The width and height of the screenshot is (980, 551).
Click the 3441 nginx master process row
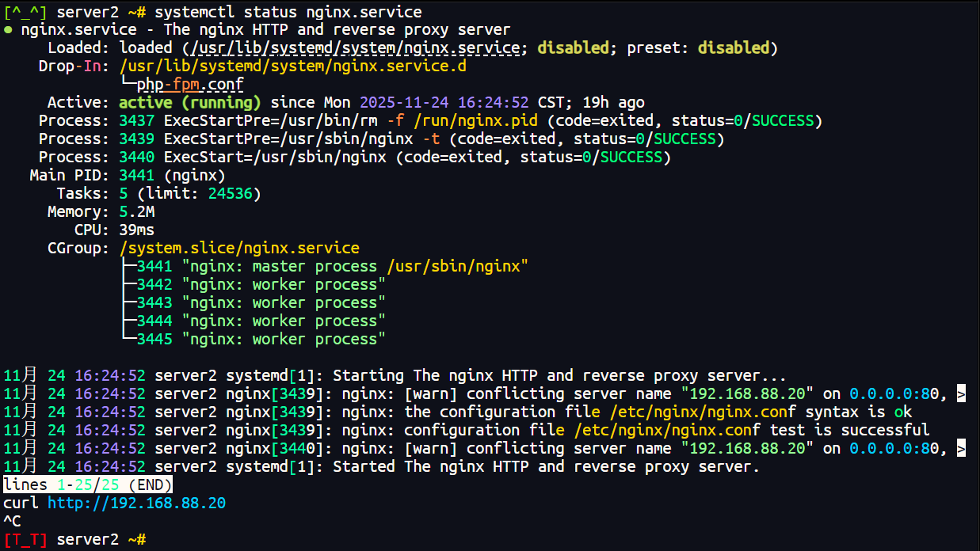[x=326, y=267]
